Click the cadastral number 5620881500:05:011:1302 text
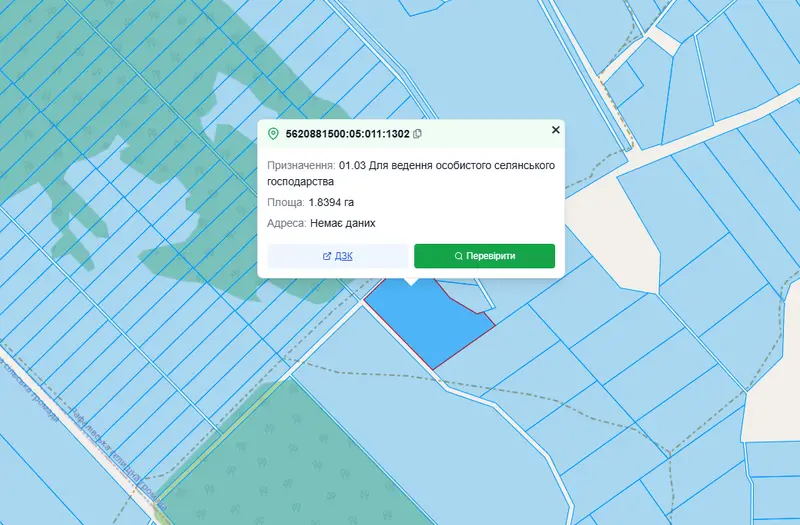This screenshot has height=525, width=800. coord(347,134)
